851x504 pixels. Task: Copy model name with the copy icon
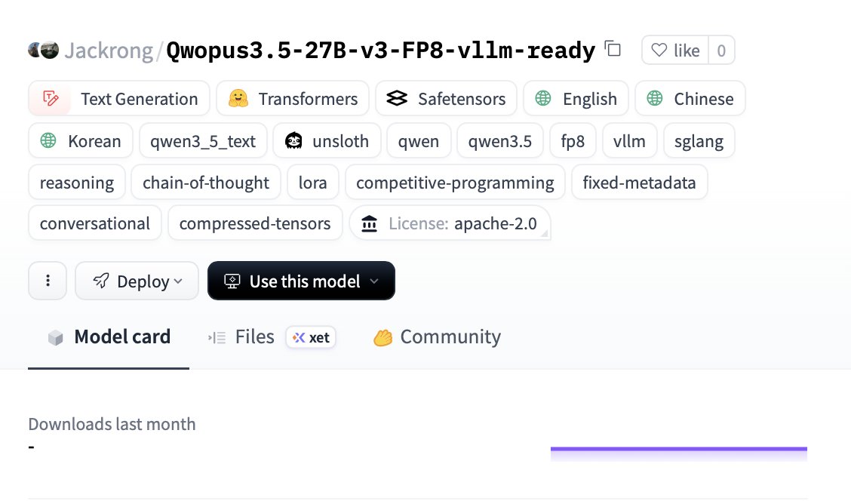613,49
